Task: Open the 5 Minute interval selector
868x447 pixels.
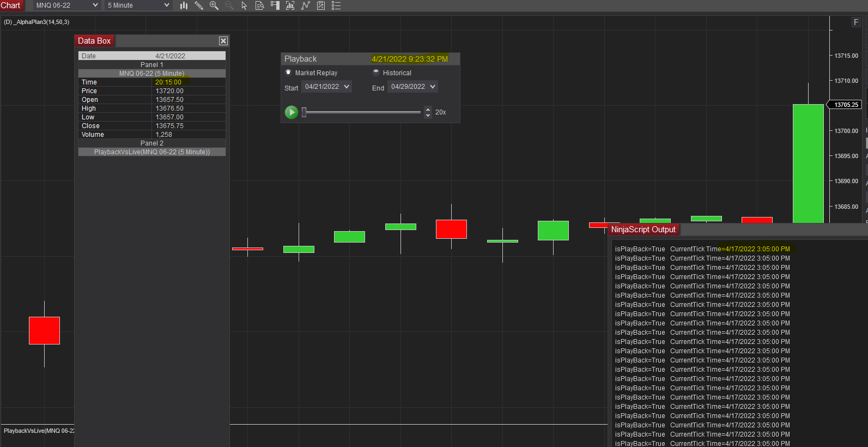Action: pos(138,5)
